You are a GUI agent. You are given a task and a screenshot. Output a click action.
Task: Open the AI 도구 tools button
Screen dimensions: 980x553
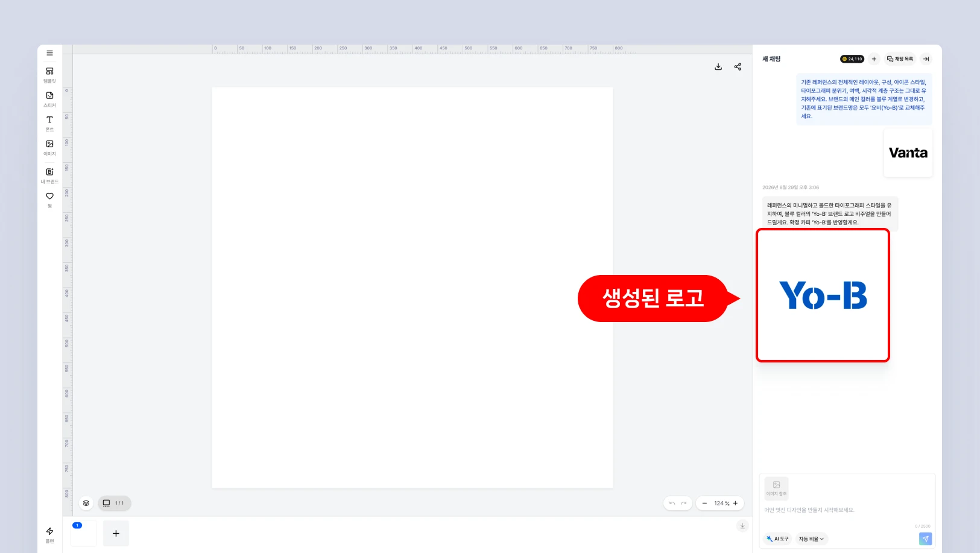pos(777,539)
